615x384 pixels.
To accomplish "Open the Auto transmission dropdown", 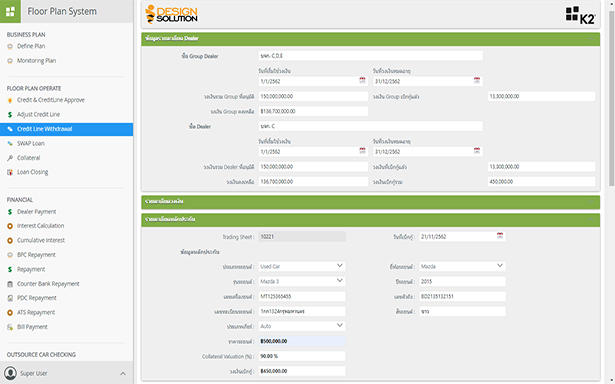I will [x=302, y=326].
